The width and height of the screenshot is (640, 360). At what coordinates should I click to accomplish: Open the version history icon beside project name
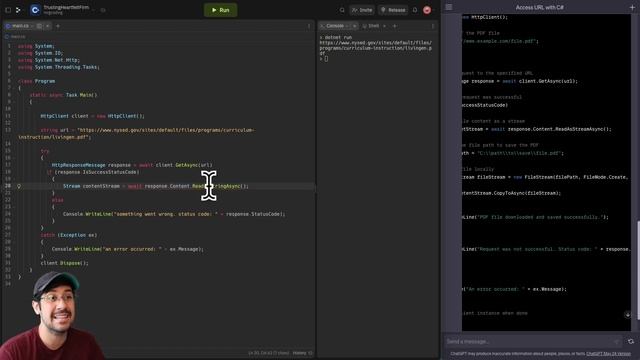point(103,10)
